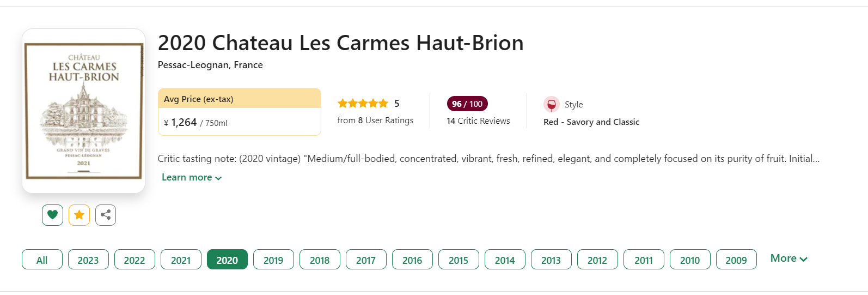Click the five-star user rating stars

pyautogui.click(x=363, y=104)
